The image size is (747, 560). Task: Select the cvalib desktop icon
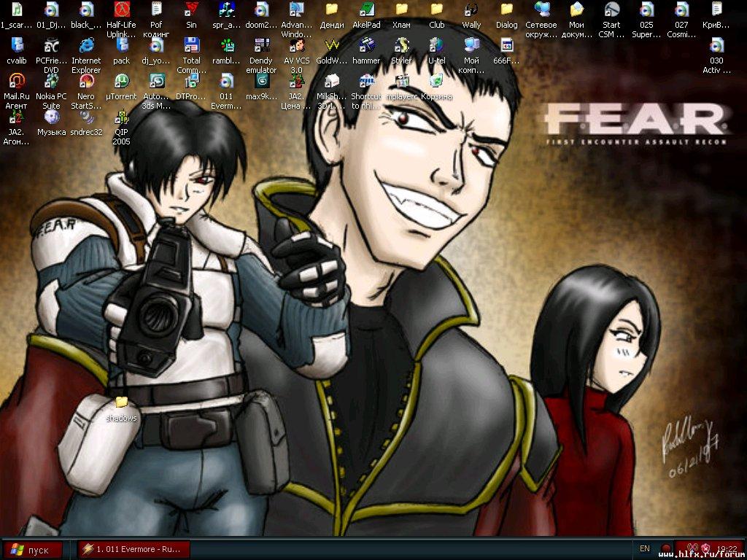17,44
